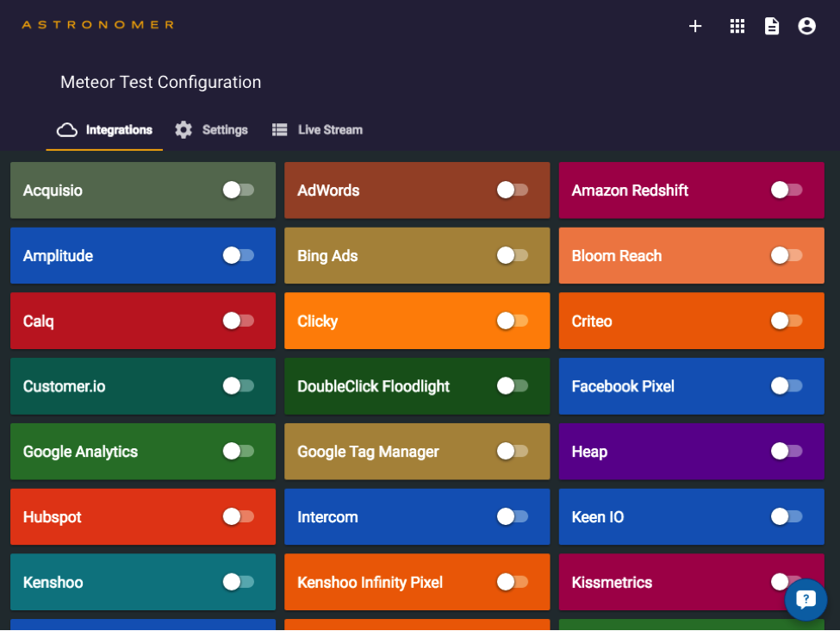
Task: Toggle the Google Tag Manager switch
Action: pos(513,451)
